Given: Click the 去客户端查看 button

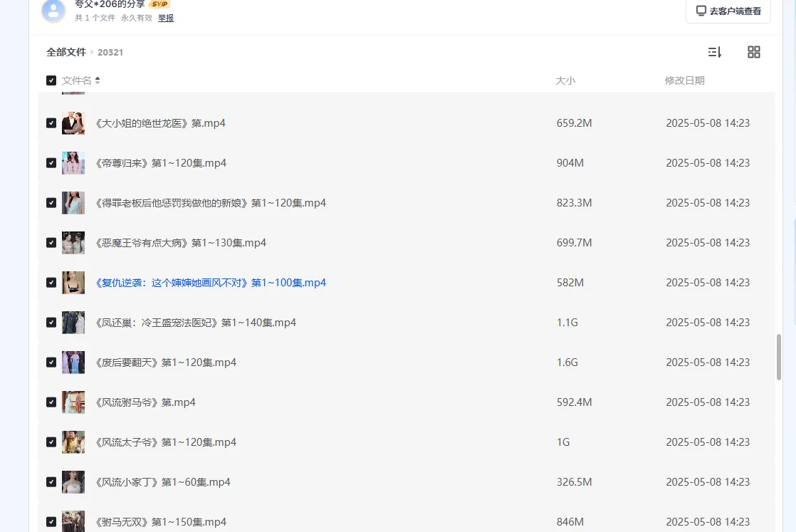Looking at the screenshot, I should [728, 11].
